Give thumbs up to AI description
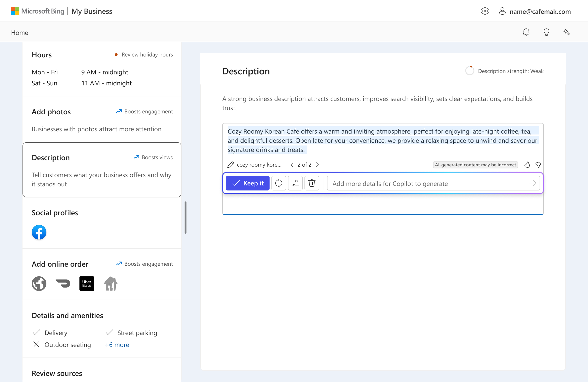 [x=527, y=165]
